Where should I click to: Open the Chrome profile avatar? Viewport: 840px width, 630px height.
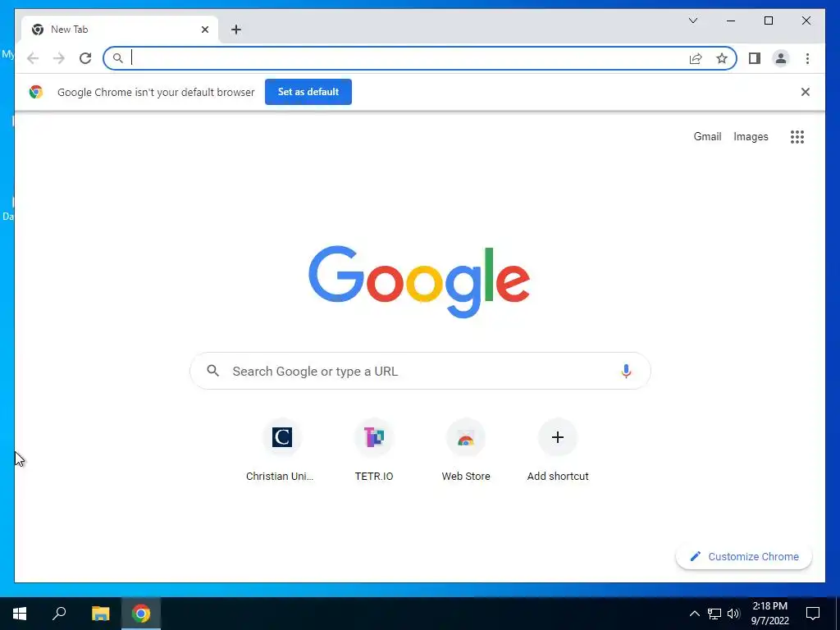pyautogui.click(x=781, y=58)
